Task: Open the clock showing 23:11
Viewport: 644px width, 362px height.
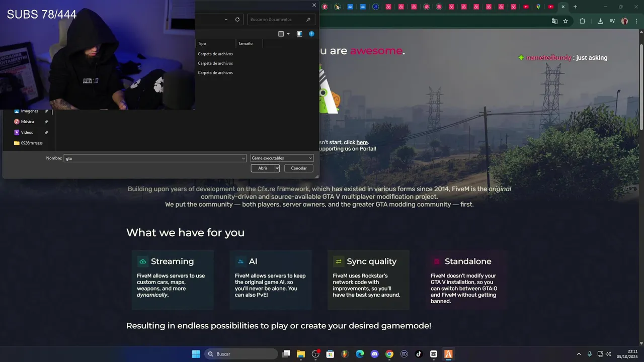Action: click(x=628, y=354)
